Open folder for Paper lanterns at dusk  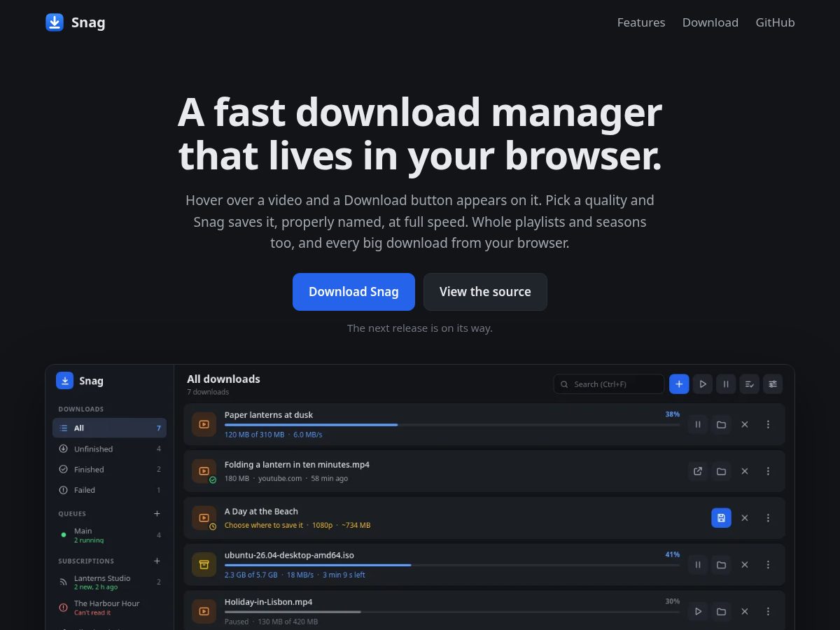(x=721, y=424)
